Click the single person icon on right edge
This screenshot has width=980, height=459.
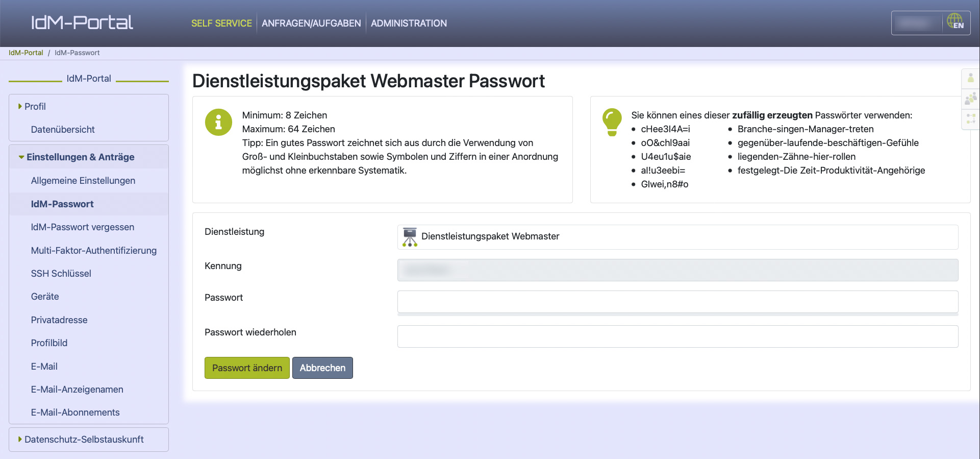970,78
